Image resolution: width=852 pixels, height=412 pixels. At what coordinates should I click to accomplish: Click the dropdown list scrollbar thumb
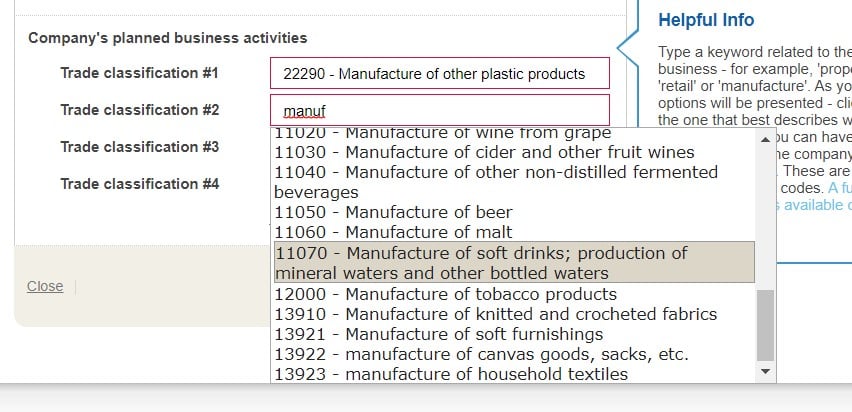point(766,326)
